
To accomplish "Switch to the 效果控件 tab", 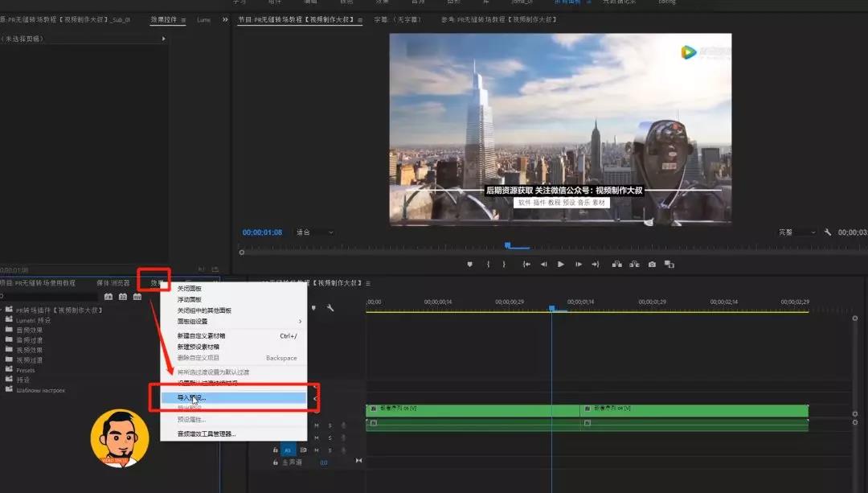I will click(x=164, y=19).
